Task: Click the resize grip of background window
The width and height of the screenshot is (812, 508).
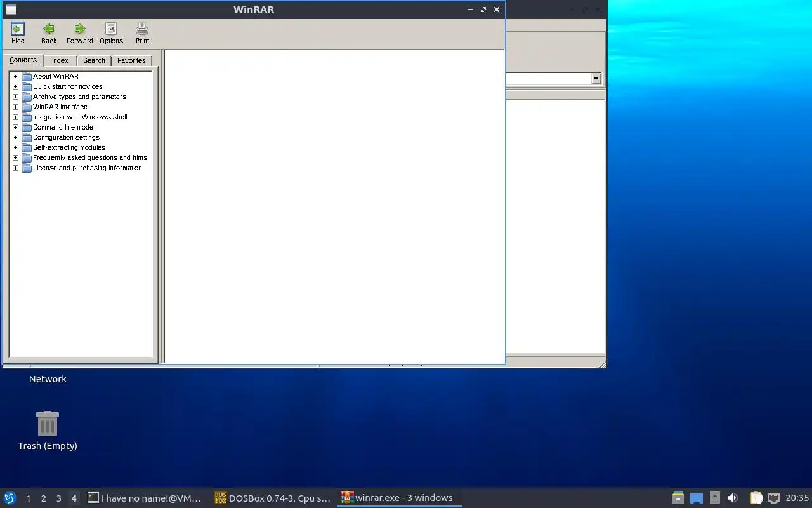Action: pyautogui.click(x=602, y=363)
